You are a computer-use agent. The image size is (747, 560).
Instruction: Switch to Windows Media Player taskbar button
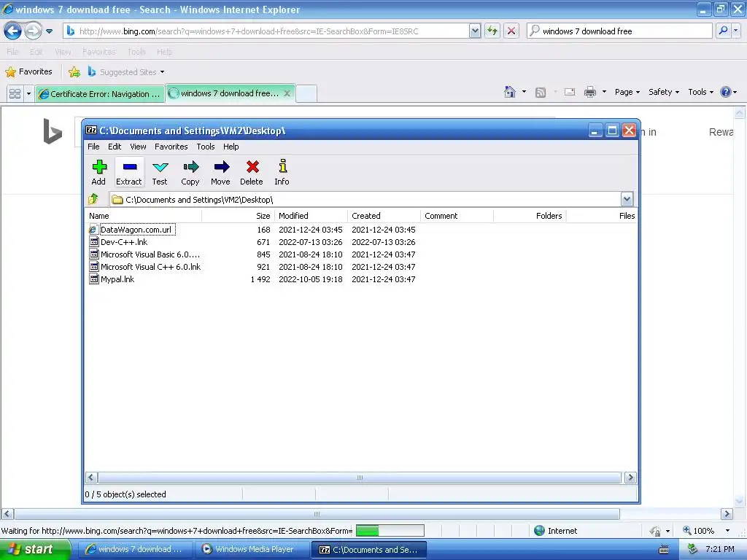pyautogui.click(x=252, y=550)
